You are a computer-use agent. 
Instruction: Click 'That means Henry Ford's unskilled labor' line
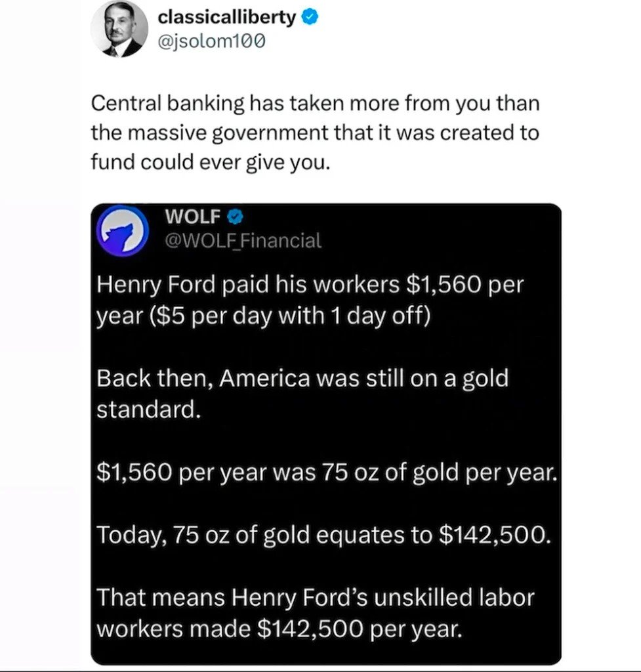click(x=315, y=598)
